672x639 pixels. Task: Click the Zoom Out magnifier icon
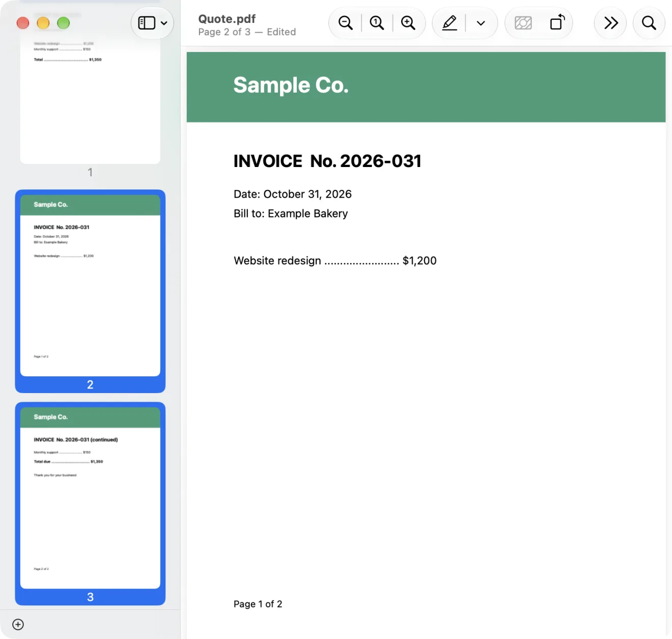(346, 23)
